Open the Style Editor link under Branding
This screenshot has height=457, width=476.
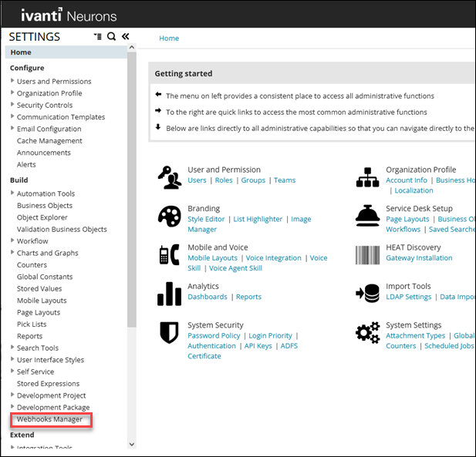click(206, 219)
